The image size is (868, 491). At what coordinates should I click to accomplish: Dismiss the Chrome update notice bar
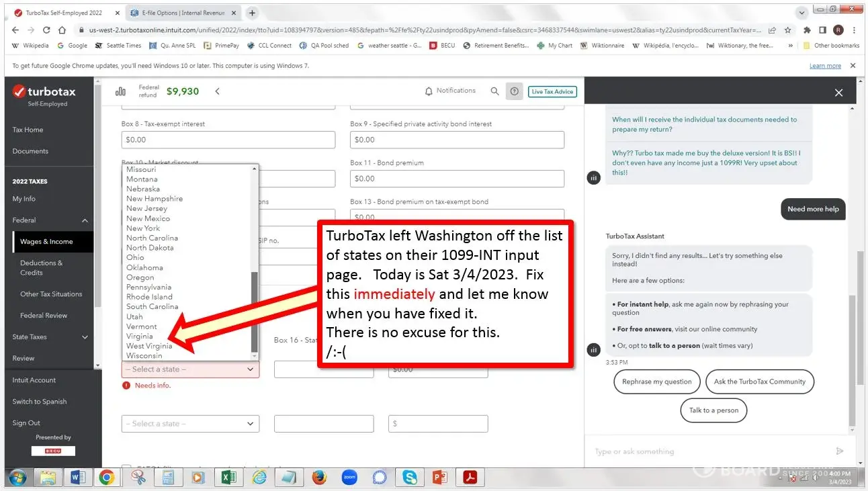point(853,66)
